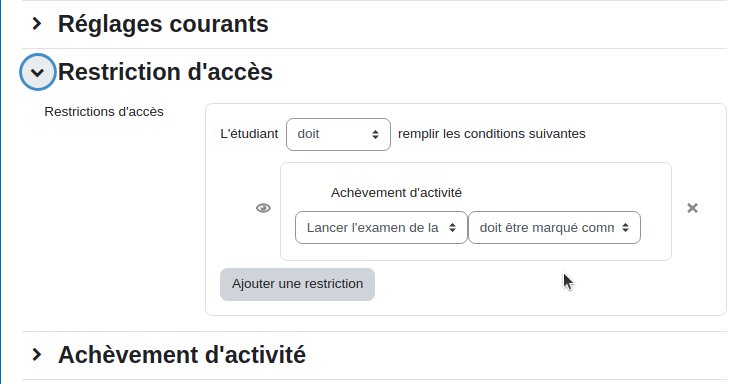Screen dimensions: 748x384
Task: Click the Réglages courants heading
Action: click(163, 24)
